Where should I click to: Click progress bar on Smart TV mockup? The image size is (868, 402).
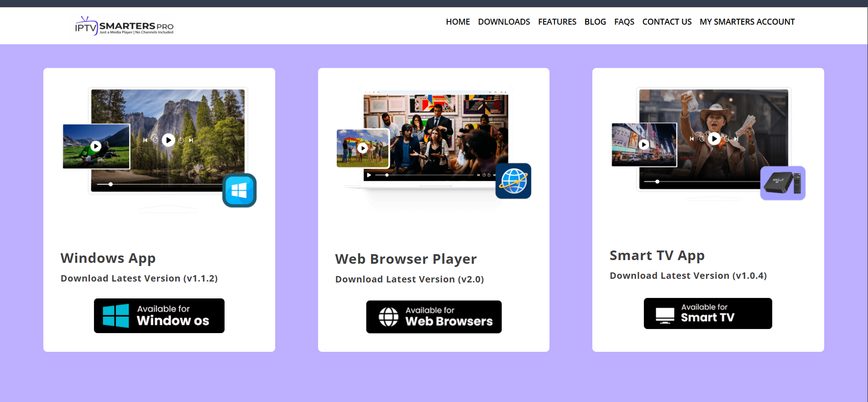click(702, 182)
